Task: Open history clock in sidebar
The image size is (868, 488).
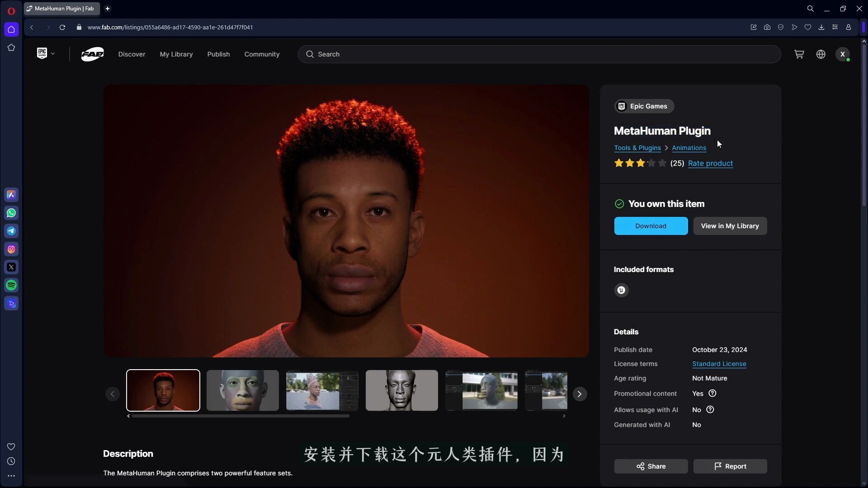Action: tap(11, 461)
